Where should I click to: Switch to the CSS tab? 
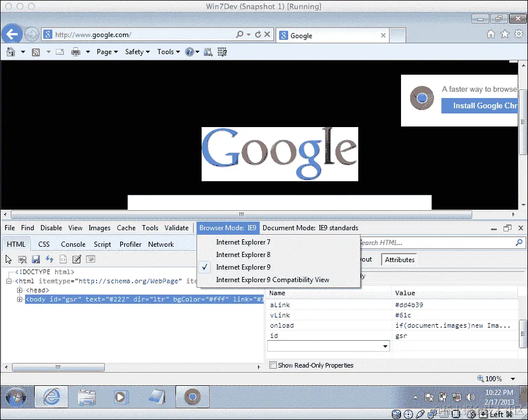point(44,244)
